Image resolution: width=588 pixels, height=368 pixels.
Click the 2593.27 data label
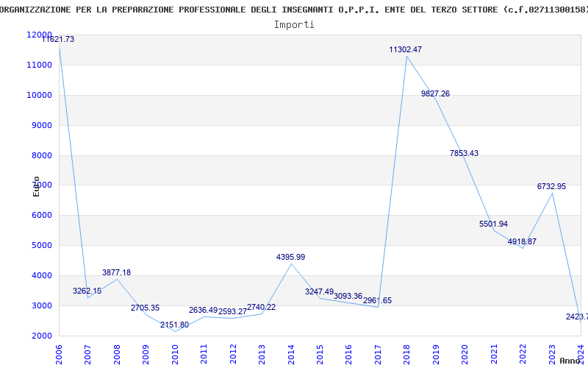point(232,311)
